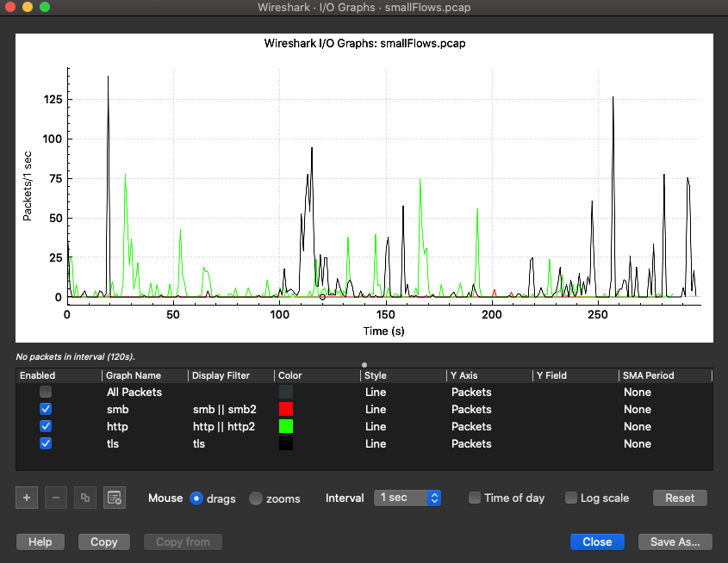The height and width of the screenshot is (563, 728).
Task: Click the green http color swatch
Action: [x=286, y=426]
